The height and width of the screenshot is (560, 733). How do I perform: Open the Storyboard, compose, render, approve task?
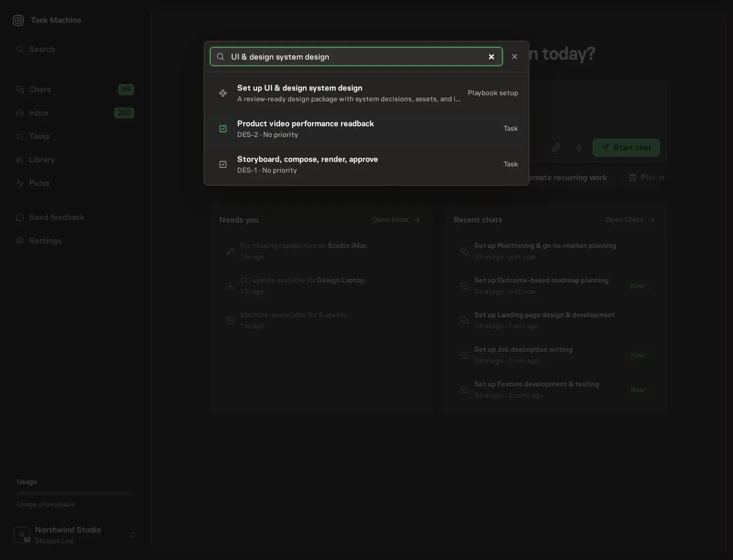366,164
